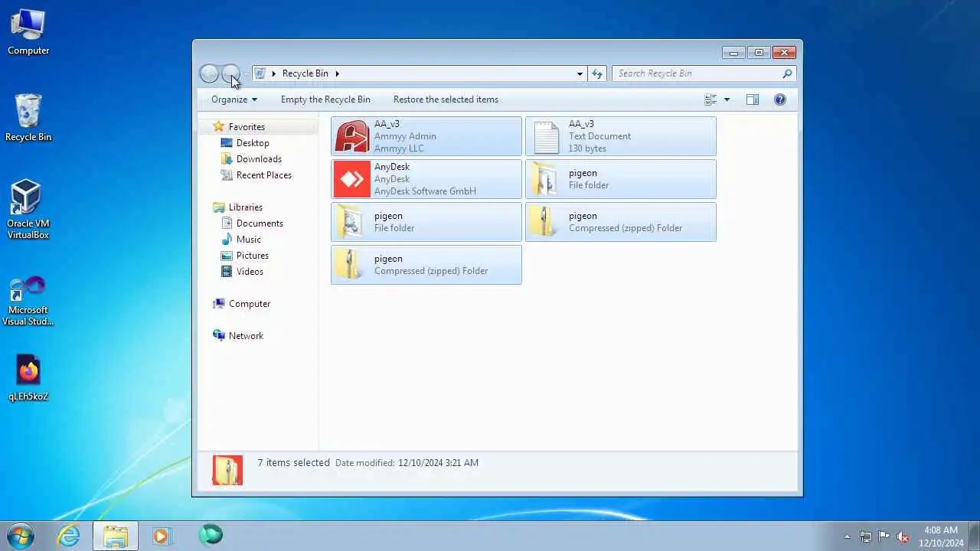980x551 pixels.
Task: Click the search magnifier icon
Action: [787, 73]
